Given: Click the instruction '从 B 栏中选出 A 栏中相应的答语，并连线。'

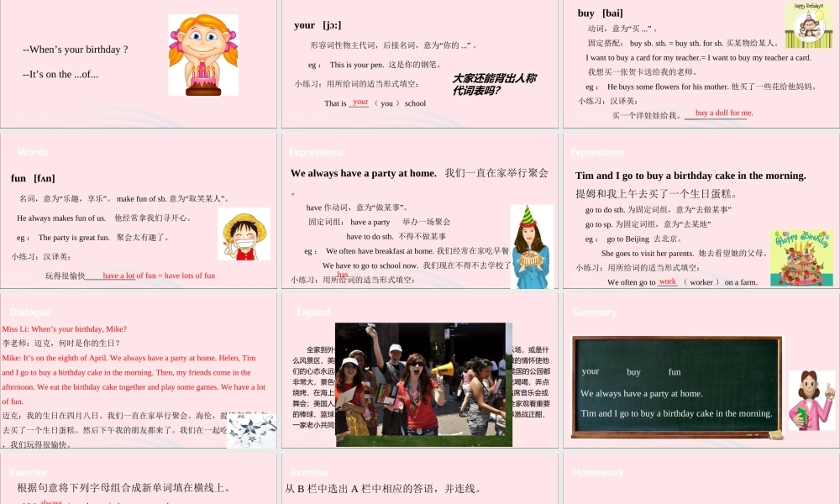Looking at the screenshot, I should [382, 489].
